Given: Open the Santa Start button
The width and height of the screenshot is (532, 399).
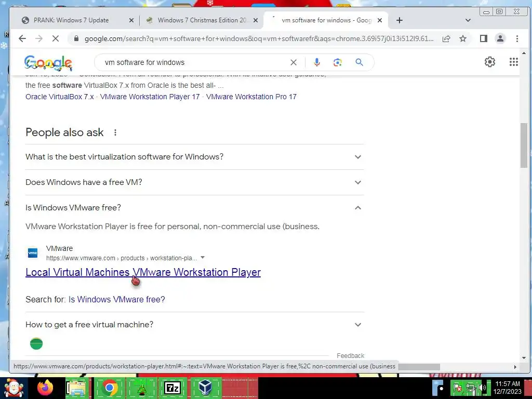Looking at the screenshot, I should point(14,388).
